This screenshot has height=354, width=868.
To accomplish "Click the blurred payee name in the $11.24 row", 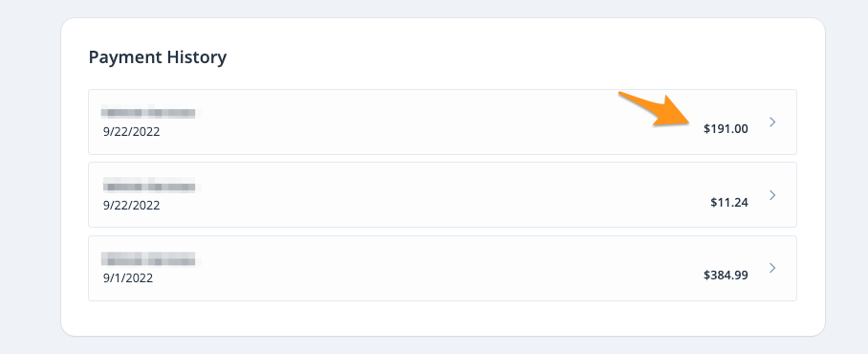I will click(148, 186).
